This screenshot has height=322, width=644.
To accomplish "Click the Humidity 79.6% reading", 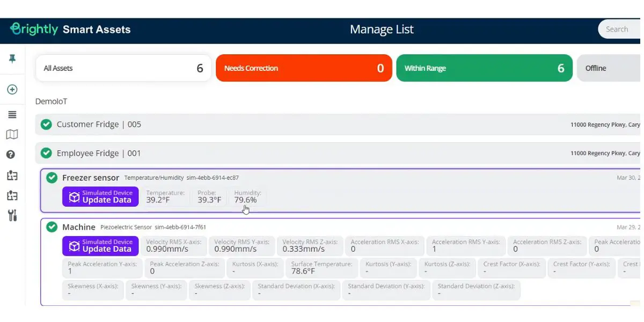I will click(247, 196).
